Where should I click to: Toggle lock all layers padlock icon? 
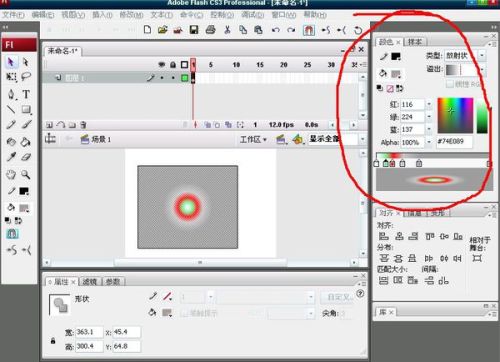pos(173,65)
